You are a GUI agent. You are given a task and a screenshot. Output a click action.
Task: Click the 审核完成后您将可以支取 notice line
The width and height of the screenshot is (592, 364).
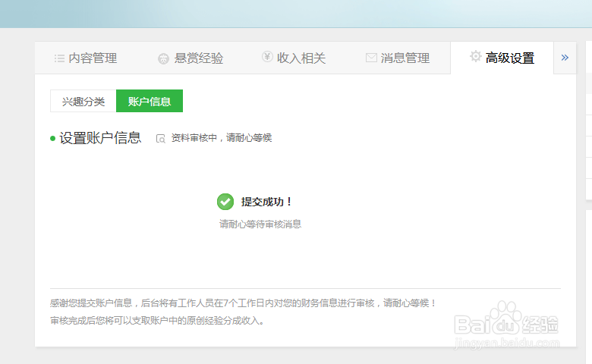(x=157, y=321)
